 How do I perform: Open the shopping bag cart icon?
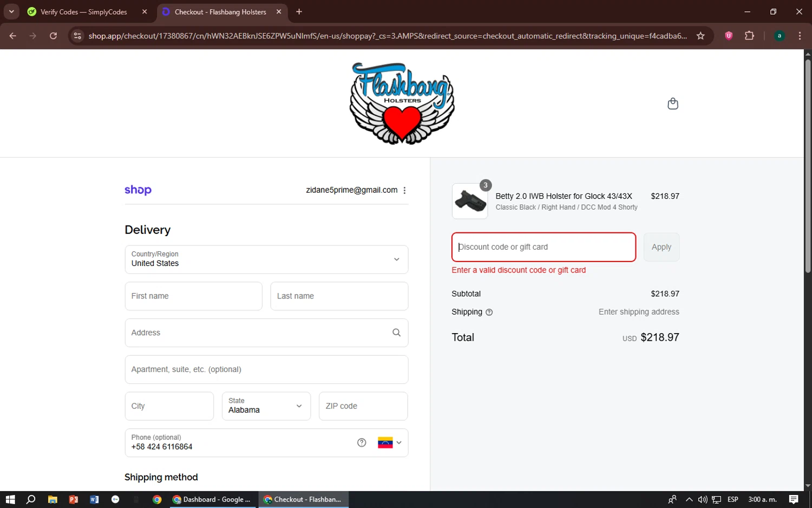pyautogui.click(x=672, y=103)
